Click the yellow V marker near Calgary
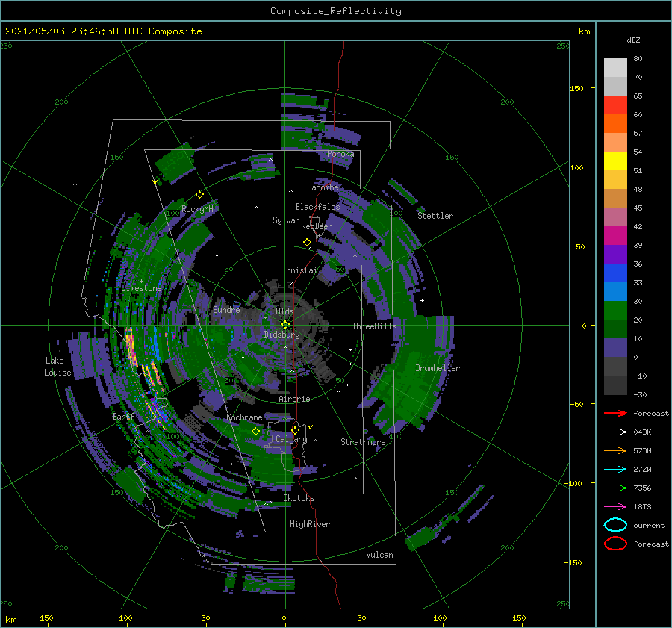The height and width of the screenshot is (628, 672). point(311,427)
